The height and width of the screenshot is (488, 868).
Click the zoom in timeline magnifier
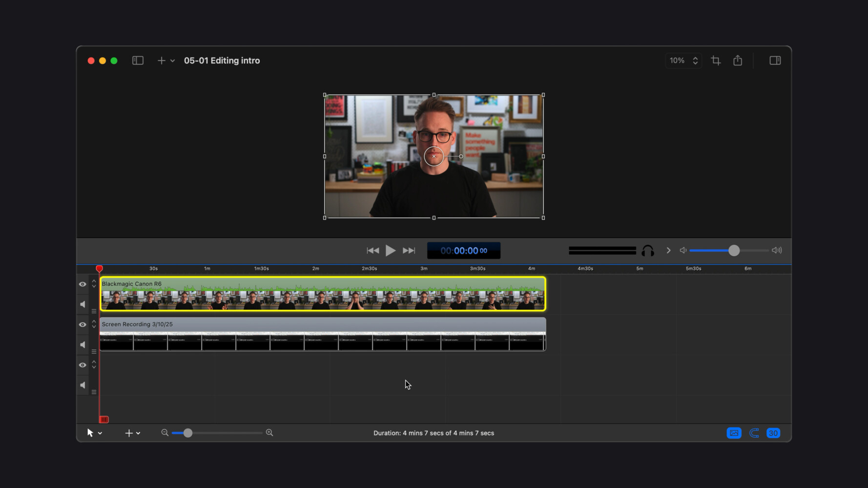pyautogui.click(x=269, y=433)
